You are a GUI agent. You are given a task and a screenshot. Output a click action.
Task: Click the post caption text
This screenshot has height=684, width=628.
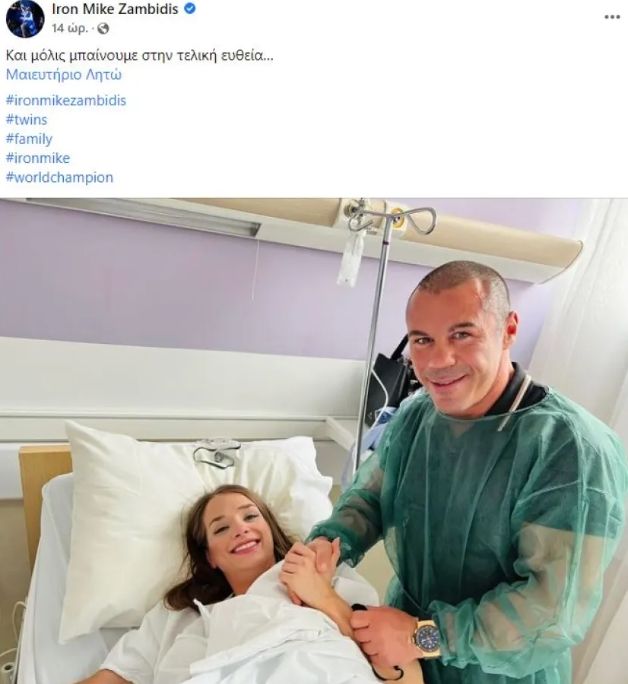(x=140, y=56)
